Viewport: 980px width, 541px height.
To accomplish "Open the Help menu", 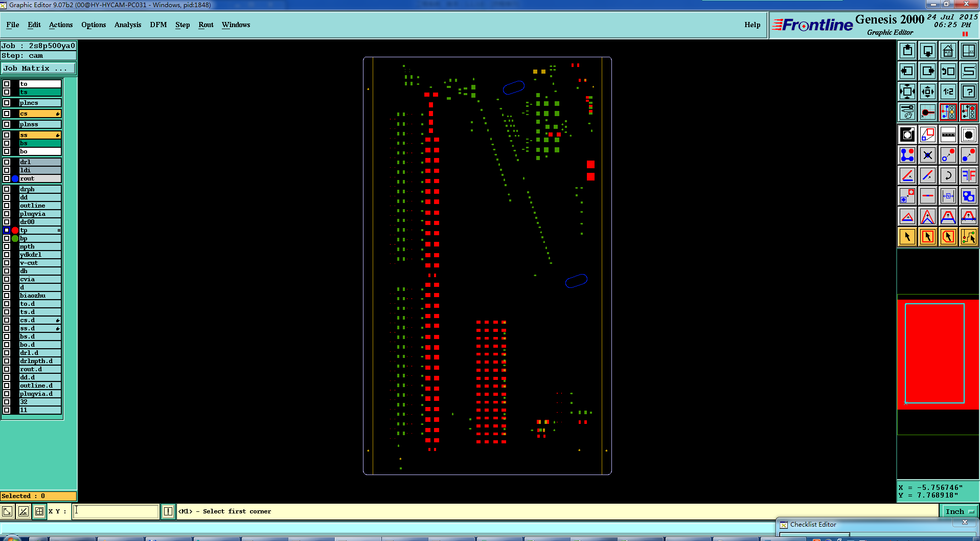I will click(x=752, y=25).
